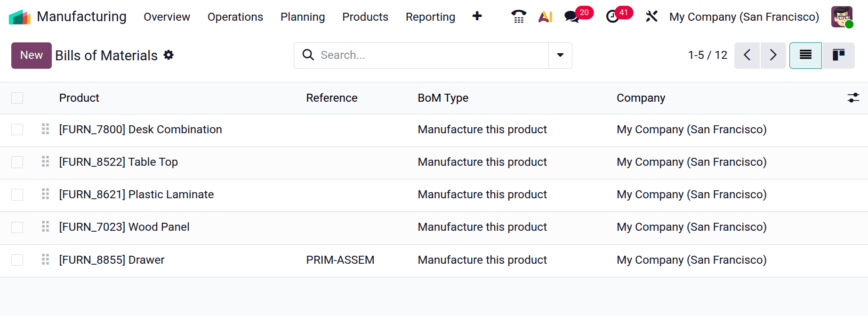Click Company cell of Table Top row
The height and width of the screenshot is (316, 868).
click(x=691, y=162)
